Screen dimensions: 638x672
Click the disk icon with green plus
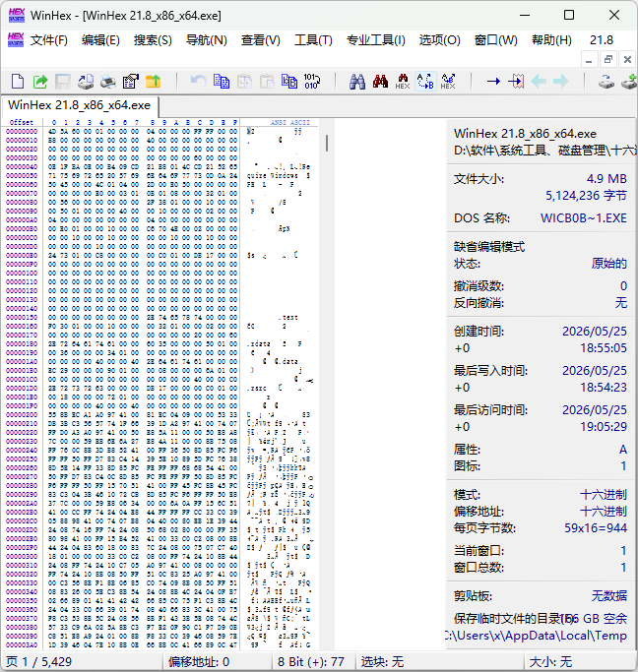tap(629, 81)
